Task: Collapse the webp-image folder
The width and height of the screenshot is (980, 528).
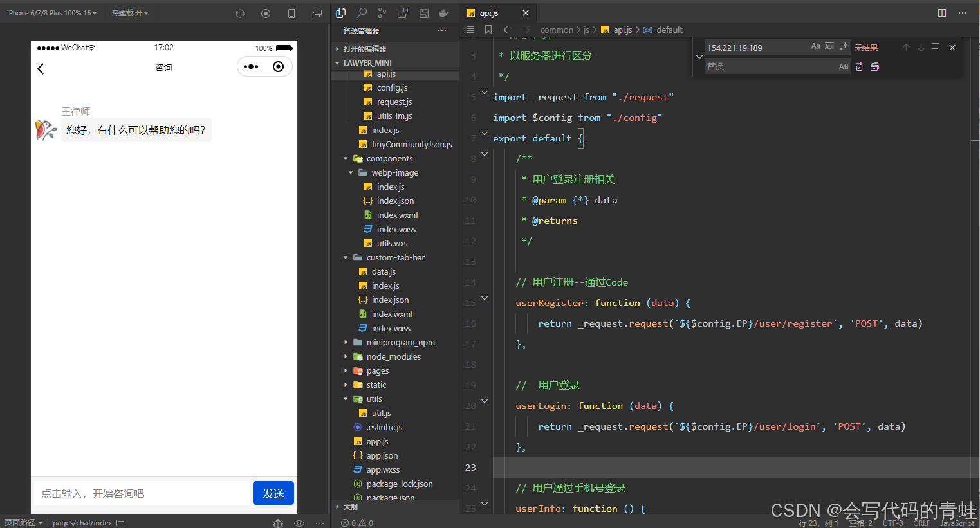Action: coord(394,172)
